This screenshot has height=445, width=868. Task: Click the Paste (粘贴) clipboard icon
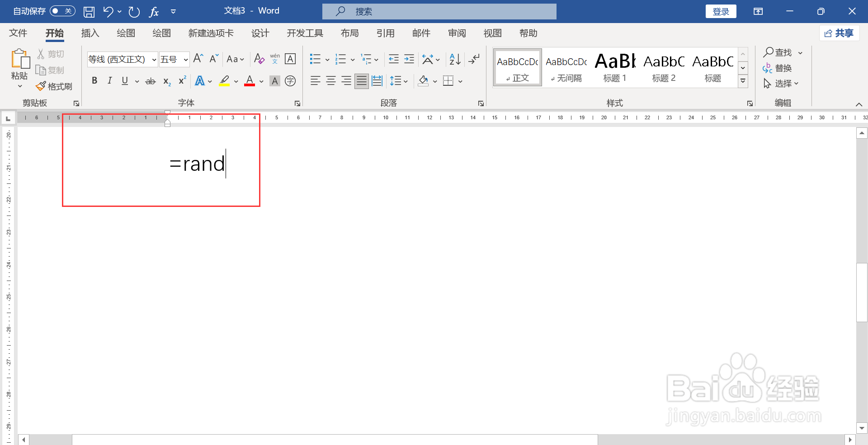(20, 59)
